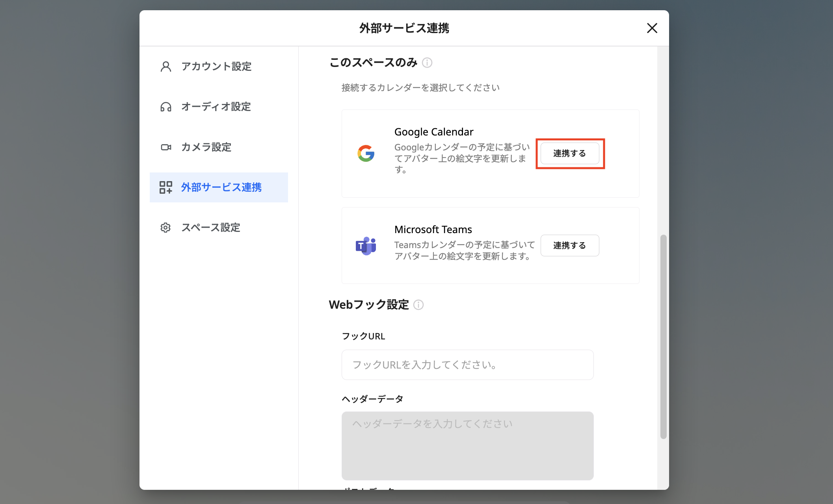This screenshot has height=504, width=833.
Task: Click info icon beside Webフック設定
Action: coord(418,305)
